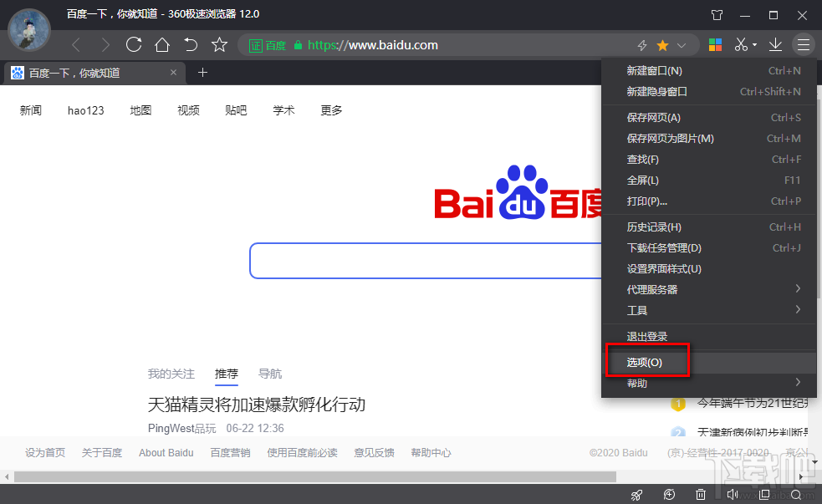Mute page audio via speaker icon
The height and width of the screenshot is (504, 822).
(x=733, y=494)
